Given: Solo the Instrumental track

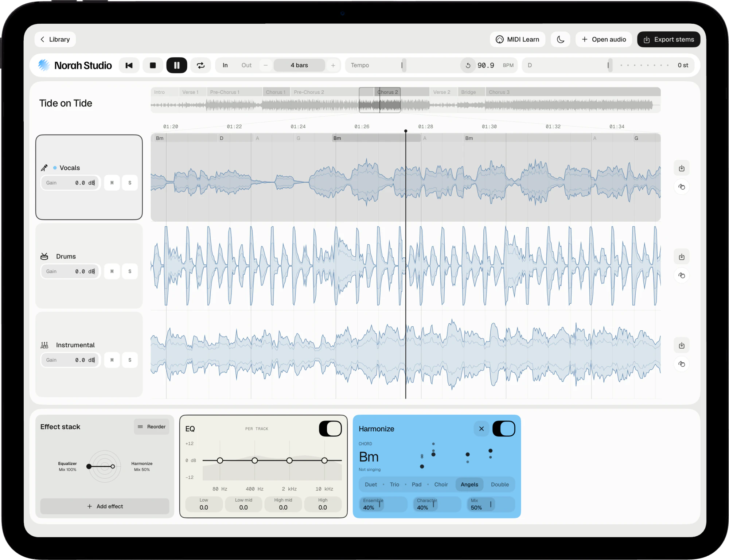Looking at the screenshot, I should (130, 360).
